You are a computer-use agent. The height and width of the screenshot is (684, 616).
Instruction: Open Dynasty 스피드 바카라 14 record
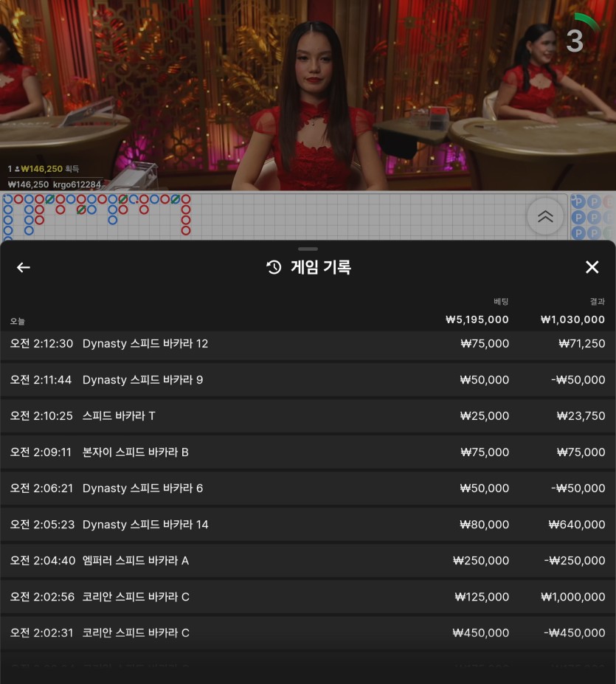[308, 525]
